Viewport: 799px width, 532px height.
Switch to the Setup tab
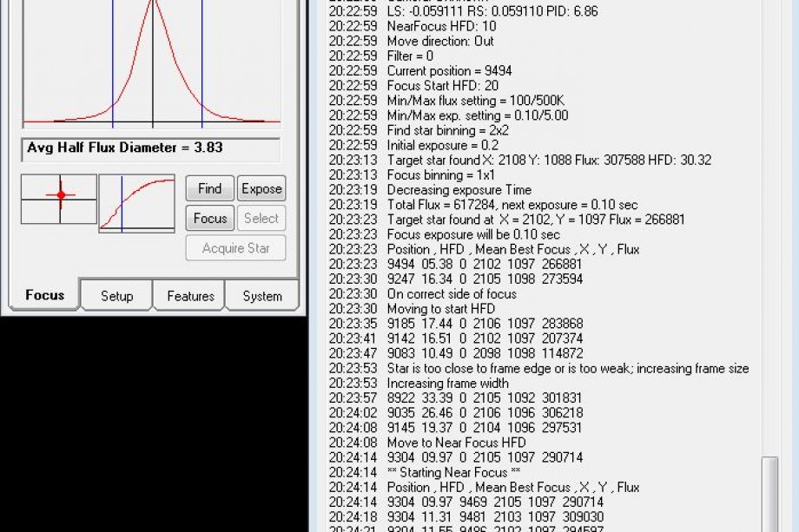click(116, 296)
